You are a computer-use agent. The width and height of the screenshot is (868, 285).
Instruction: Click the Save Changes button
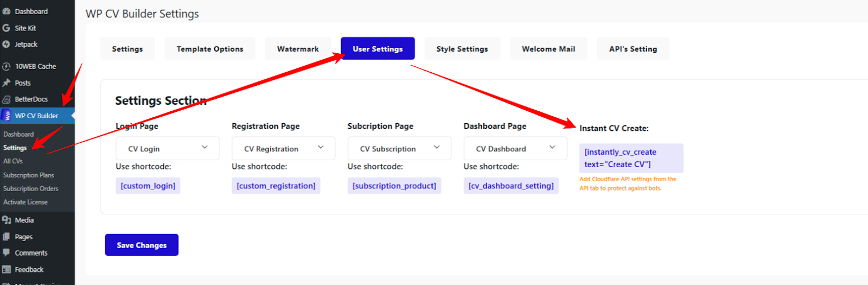tap(142, 245)
